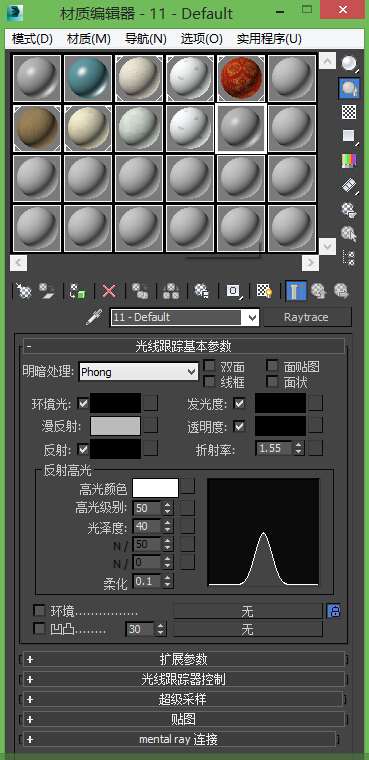Click the Go to Parent icon
369x760 pixels.
pyautogui.click(x=318, y=291)
